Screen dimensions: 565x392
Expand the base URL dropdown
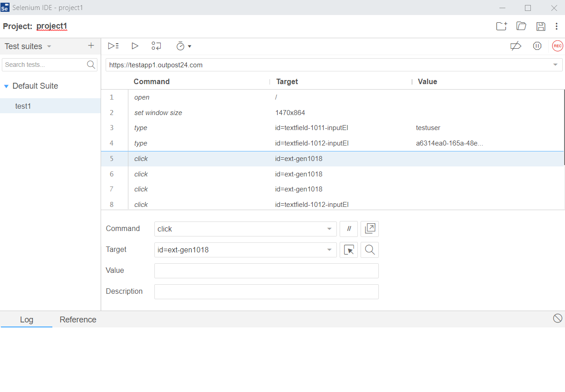pos(555,65)
